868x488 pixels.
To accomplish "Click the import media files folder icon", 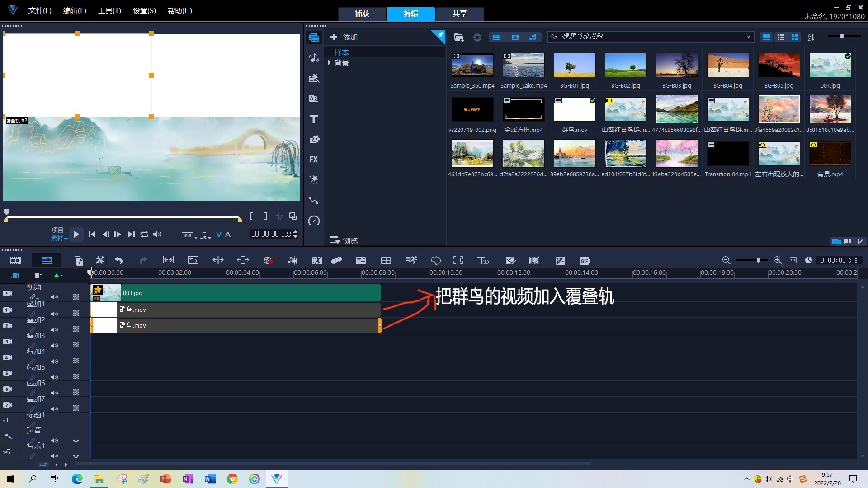I will (459, 38).
